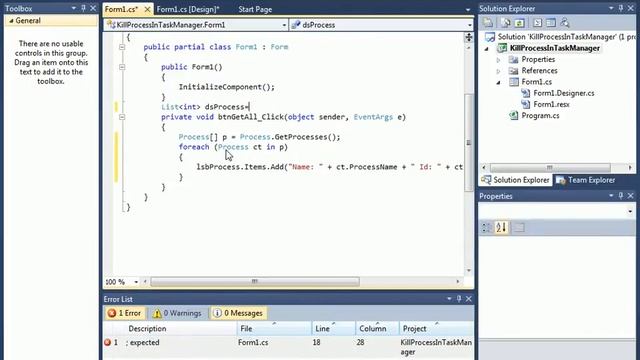Select the KillProcessInTaskManager project node
Image resolution: width=640 pixels, height=360 pixels.
click(x=555, y=49)
